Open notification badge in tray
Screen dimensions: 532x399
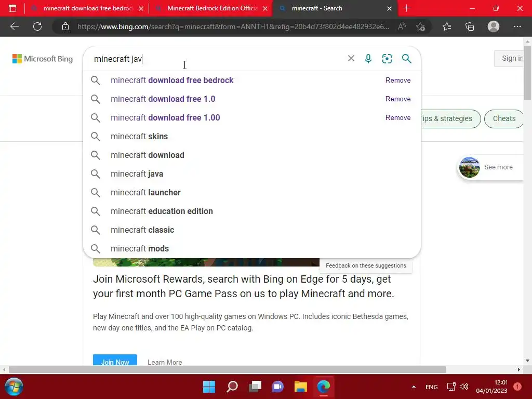pyautogui.click(x=517, y=387)
